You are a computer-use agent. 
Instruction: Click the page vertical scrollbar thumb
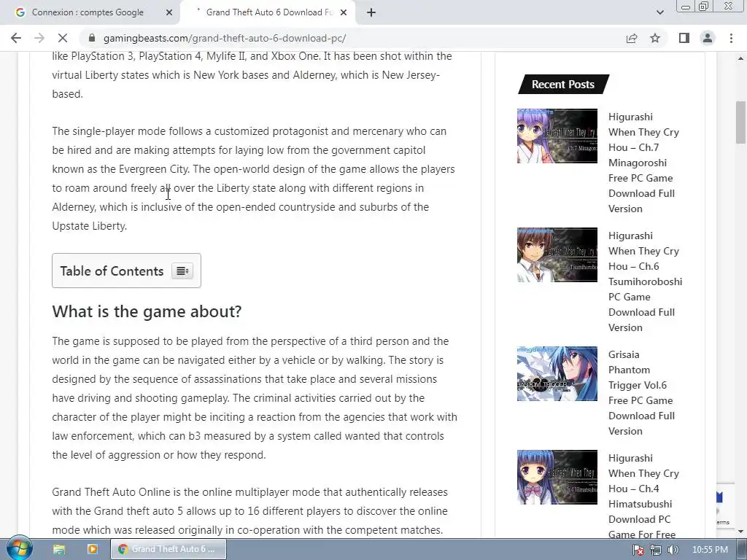point(740,122)
